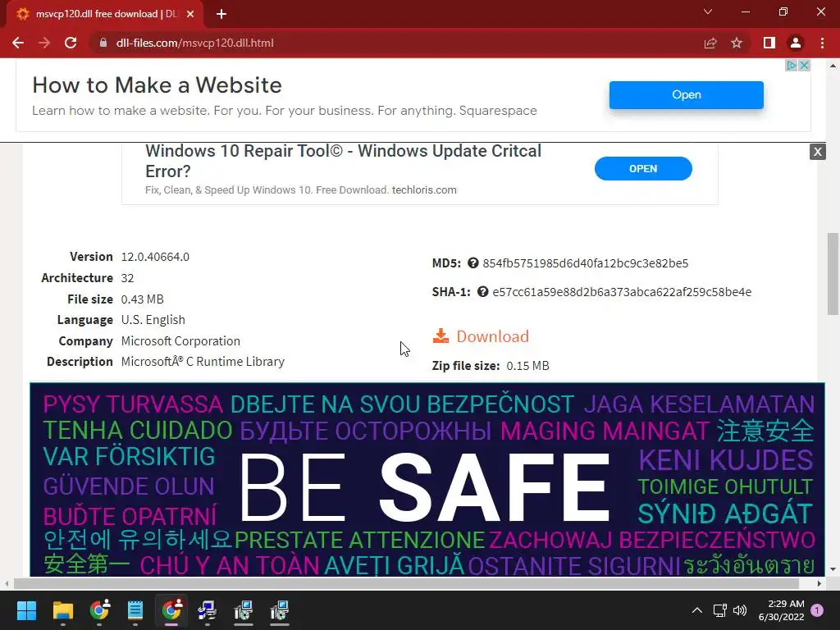Click the MD5 hash value text
840x630 pixels.
586,263
